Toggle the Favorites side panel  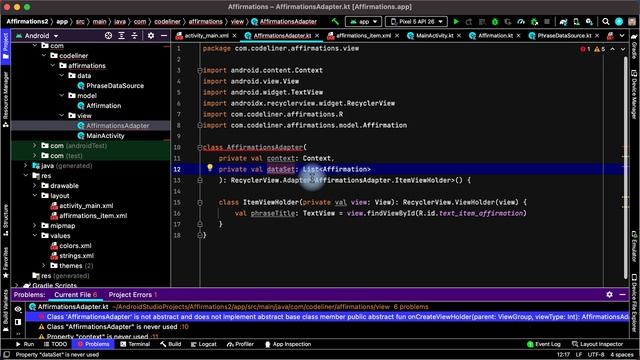click(x=5, y=262)
